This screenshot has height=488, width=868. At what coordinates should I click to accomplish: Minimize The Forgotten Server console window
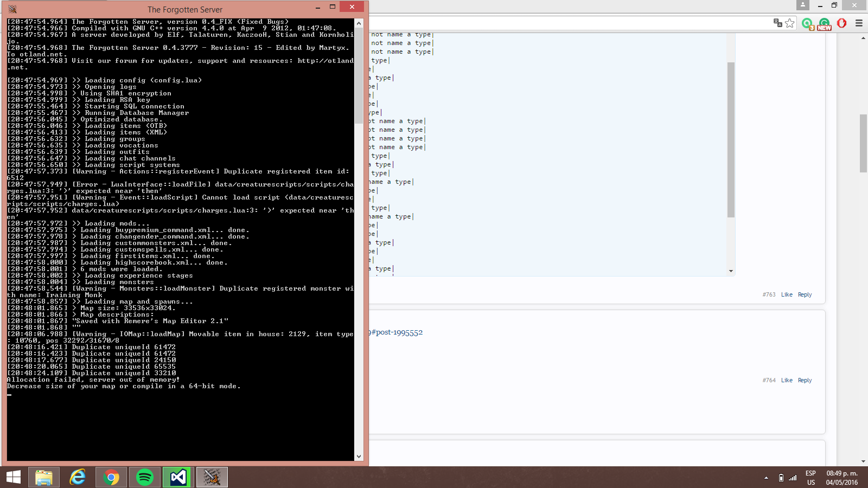(x=318, y=7)
